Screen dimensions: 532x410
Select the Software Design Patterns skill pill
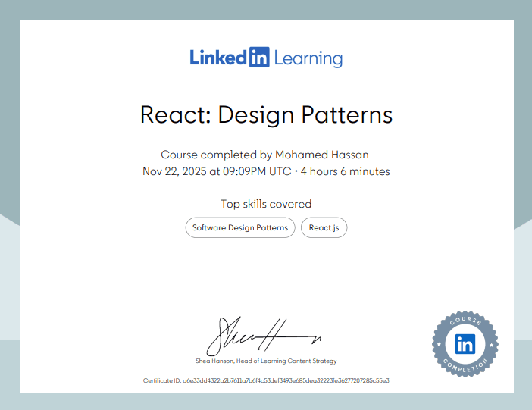[240, 228]
